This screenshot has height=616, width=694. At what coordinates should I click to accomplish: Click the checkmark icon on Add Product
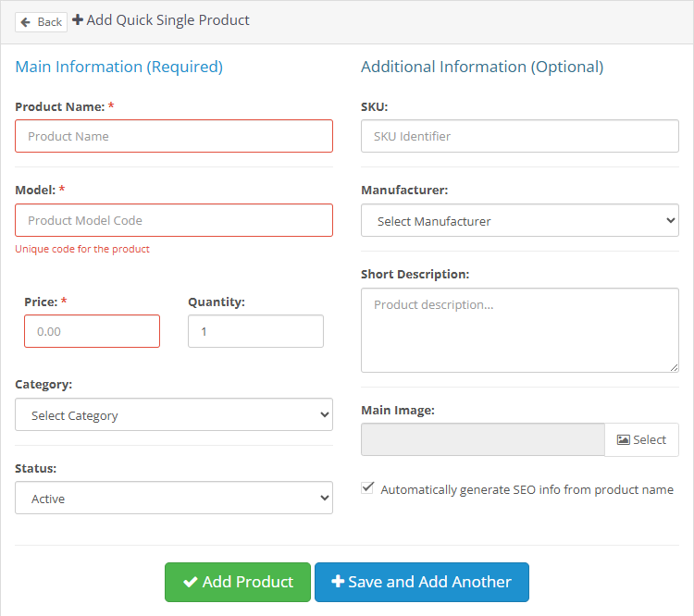(x=191, y=582)
